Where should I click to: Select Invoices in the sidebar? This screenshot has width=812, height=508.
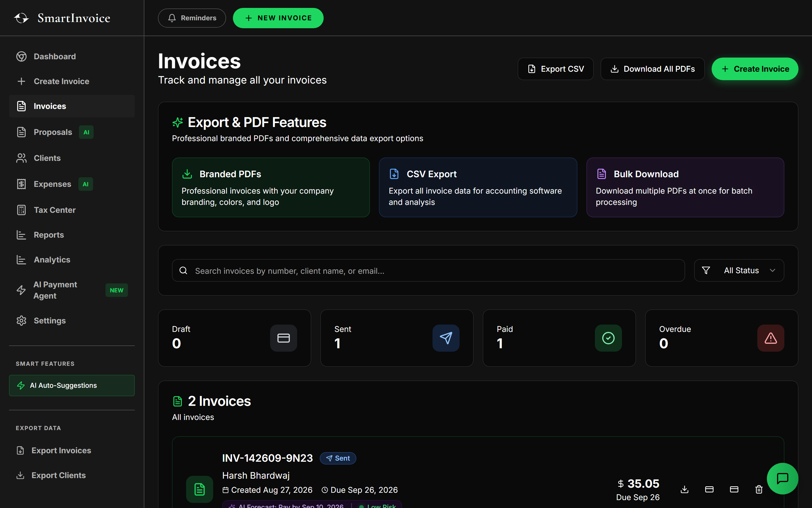tap(72, 106)
